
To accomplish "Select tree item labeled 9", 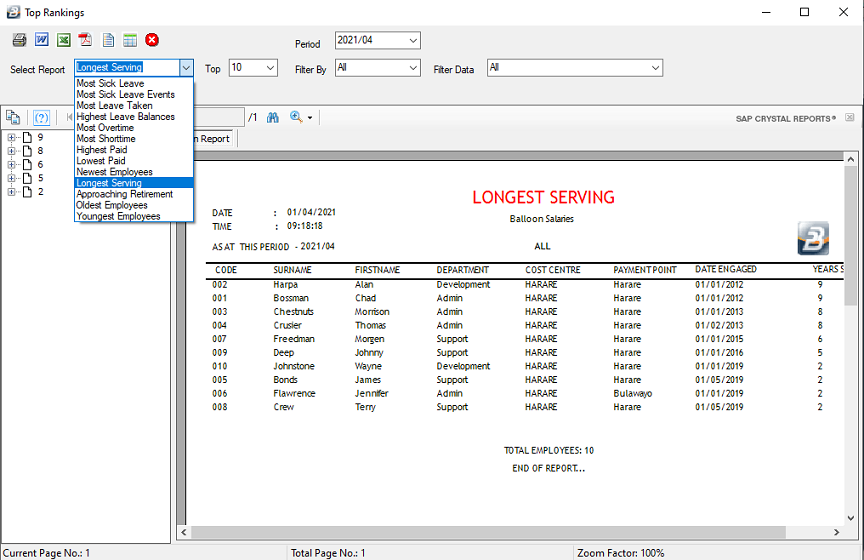I will [40, 137].
